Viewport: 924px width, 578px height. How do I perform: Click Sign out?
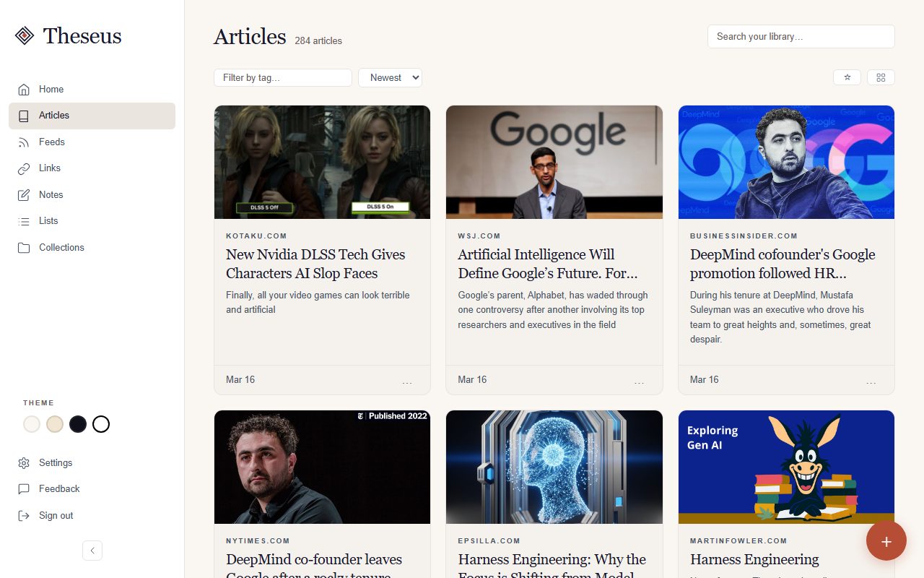[92, 516]
